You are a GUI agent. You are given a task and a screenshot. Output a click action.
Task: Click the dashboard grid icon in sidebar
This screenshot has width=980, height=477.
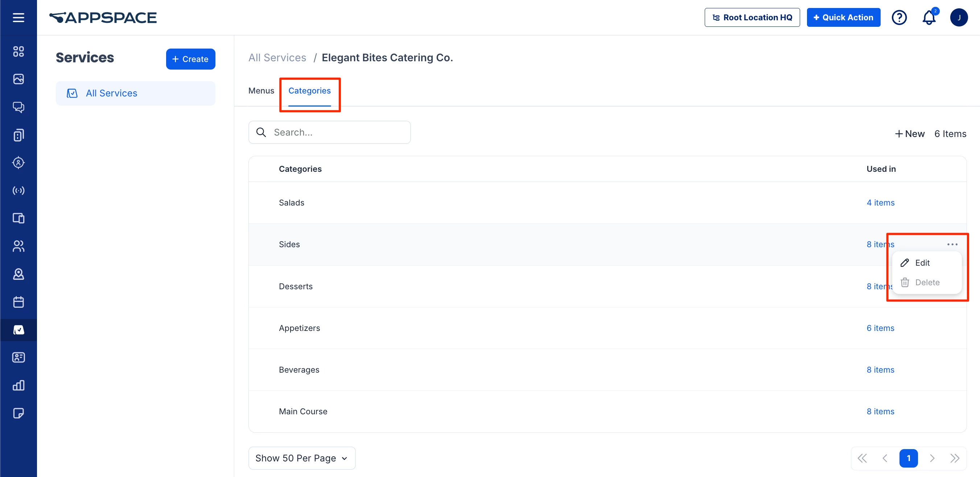click(x=18, y=51)
